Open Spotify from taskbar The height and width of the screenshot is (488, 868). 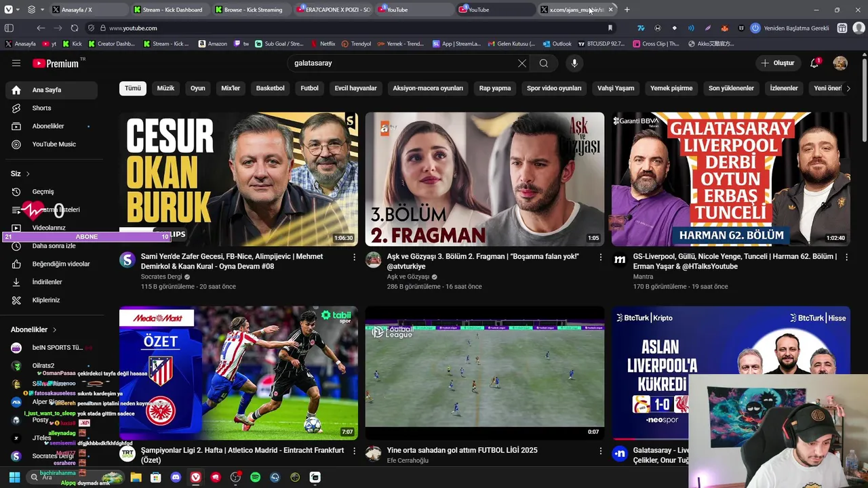click(x=256, y=477)
